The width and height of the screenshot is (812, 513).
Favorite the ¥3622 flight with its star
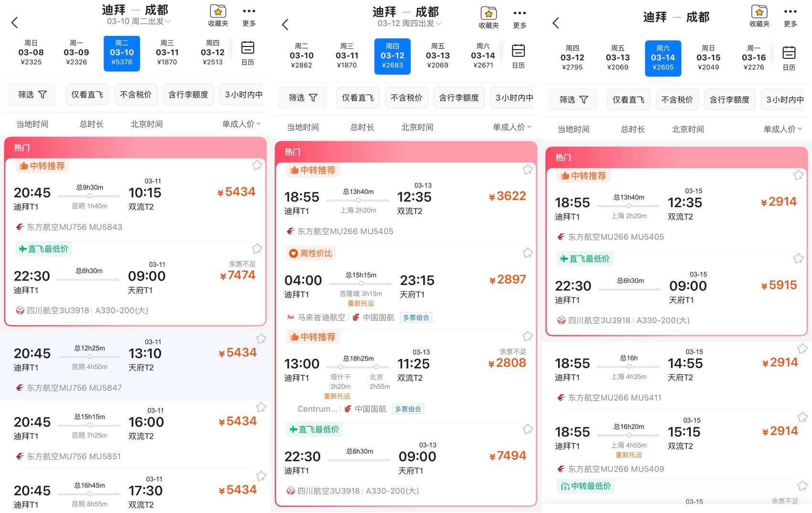[x=527, y=169]
